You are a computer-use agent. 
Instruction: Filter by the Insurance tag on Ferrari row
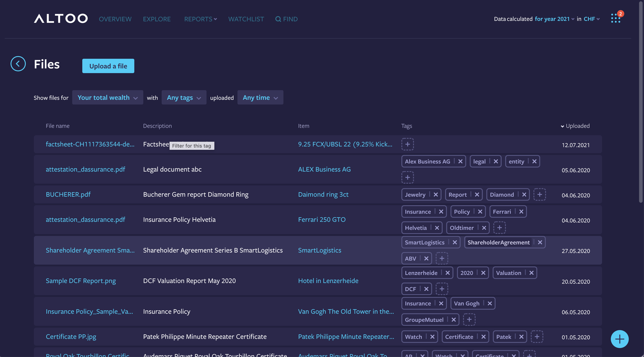pyautogui.click(x=418, y=212)
